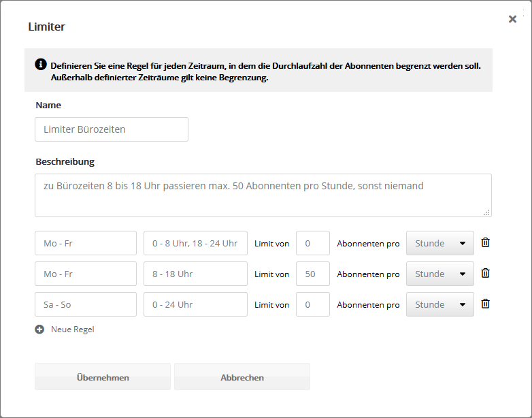Close the Limiter dialog with X
The width and height of the screenshot is (532, 418).
click(x=512, y=19)
